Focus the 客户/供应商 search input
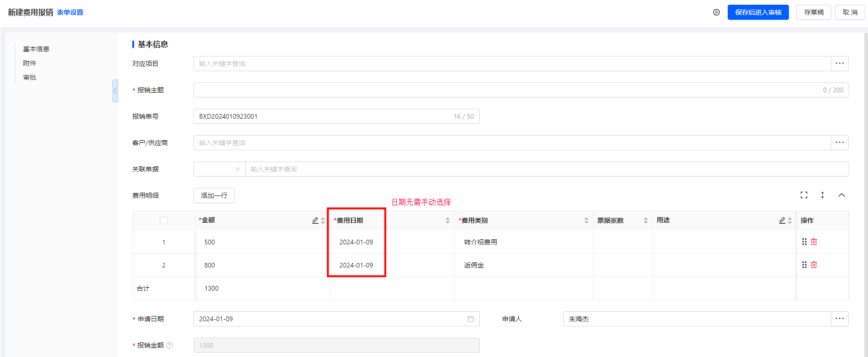The width and height of the screenshot is (868, 357). (x=512, y=143)
